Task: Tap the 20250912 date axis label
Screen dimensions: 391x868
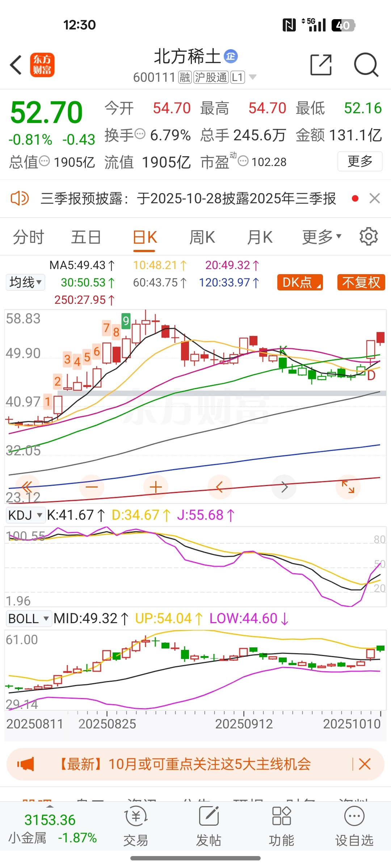Action: pos(244,724)
